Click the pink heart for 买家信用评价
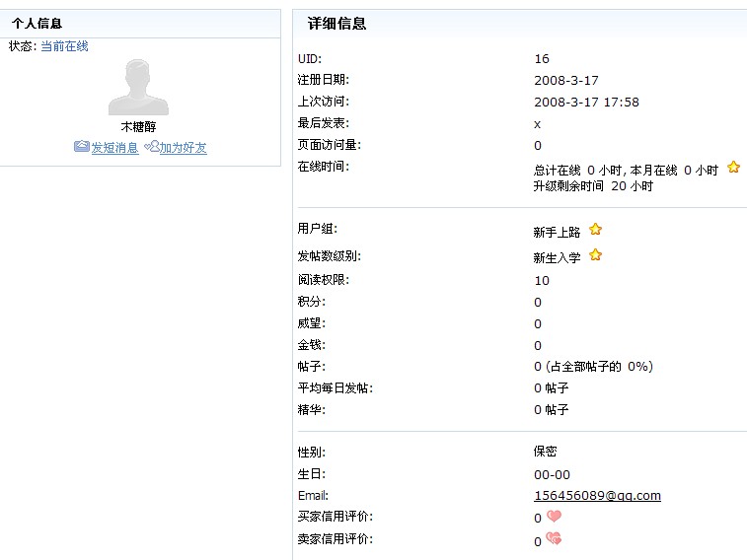747x560 pixels. (554, 516)
